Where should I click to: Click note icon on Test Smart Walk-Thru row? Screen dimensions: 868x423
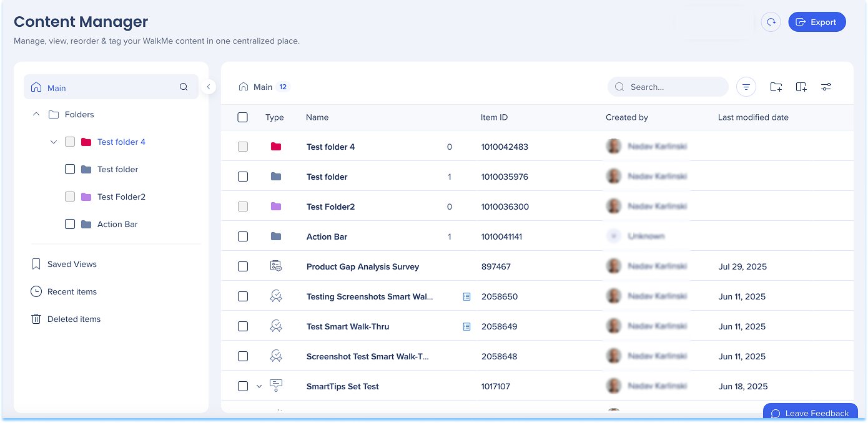[x=466, y=327]
